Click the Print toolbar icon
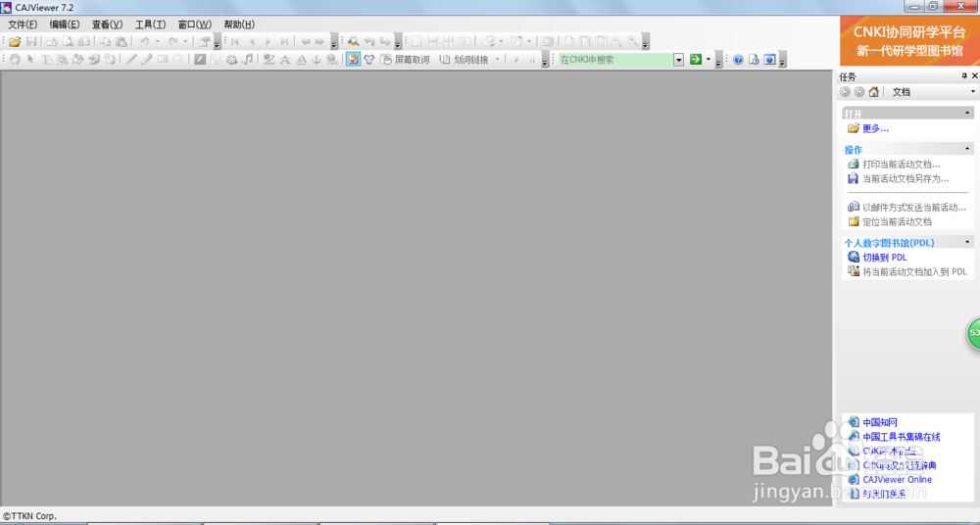980x525 pixels. click(53, 42)
